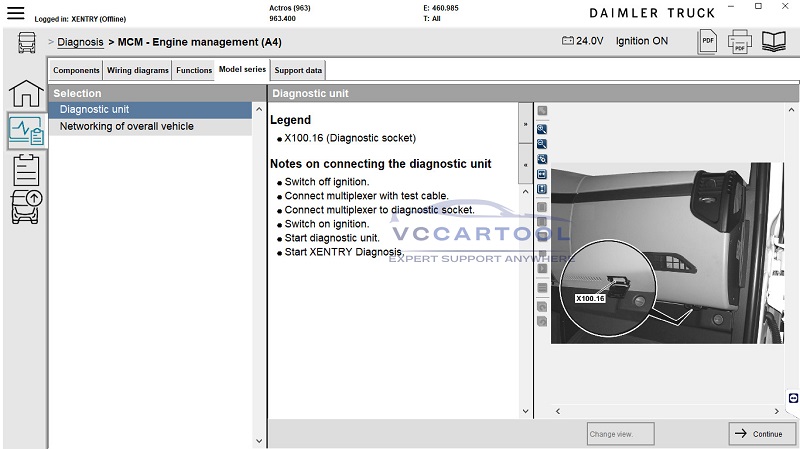Open the clipboard test log icon
Viewport: 800px width, 449px height.
[26, 170]
